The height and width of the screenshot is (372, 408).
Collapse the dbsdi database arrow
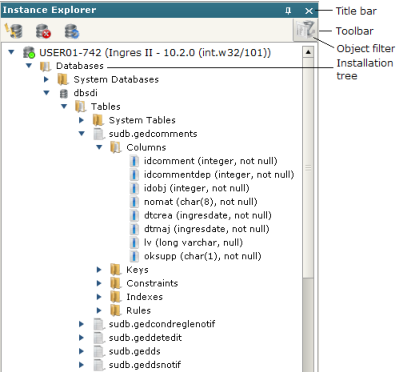(47, 93)
